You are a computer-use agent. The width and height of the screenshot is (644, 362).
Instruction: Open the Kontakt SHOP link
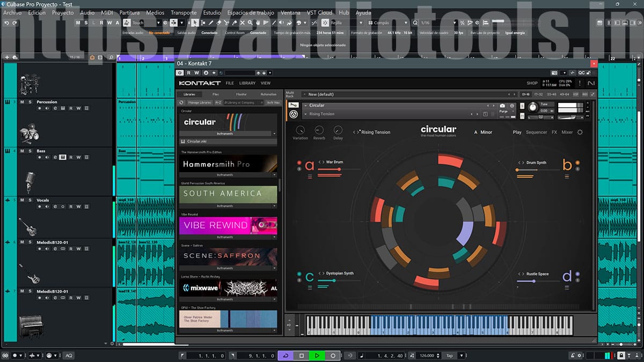(532, 83)
